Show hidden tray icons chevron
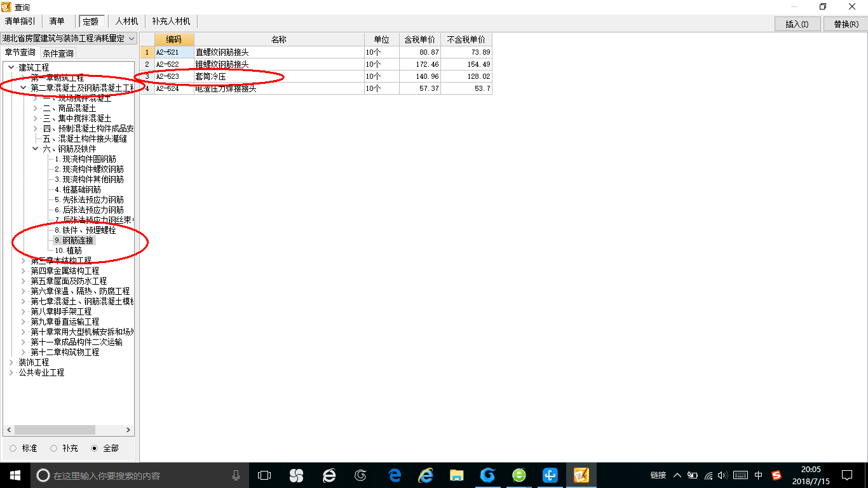The width and height of the screenshot is (868, 488). tap(677, 475)
